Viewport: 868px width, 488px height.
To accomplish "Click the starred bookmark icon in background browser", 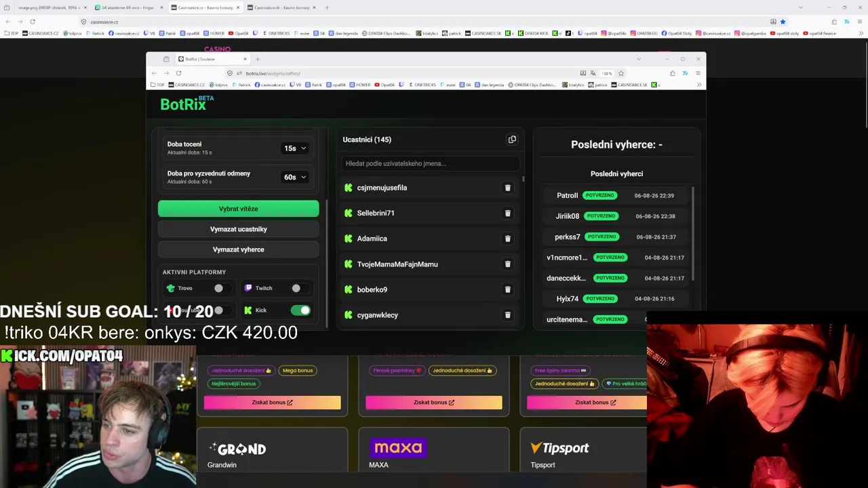I will (x=783, y=22).
